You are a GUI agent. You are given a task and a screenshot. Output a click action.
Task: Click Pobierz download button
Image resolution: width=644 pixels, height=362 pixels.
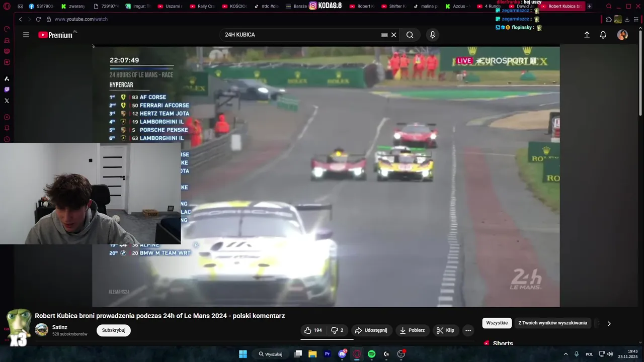tap(413, 330)
